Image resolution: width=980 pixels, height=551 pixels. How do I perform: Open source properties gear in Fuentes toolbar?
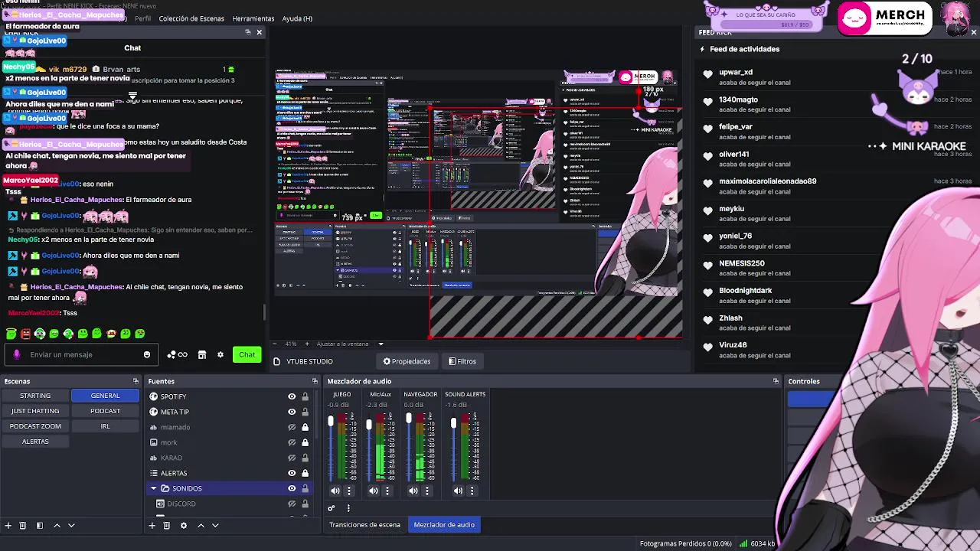[x=183, y=525]
